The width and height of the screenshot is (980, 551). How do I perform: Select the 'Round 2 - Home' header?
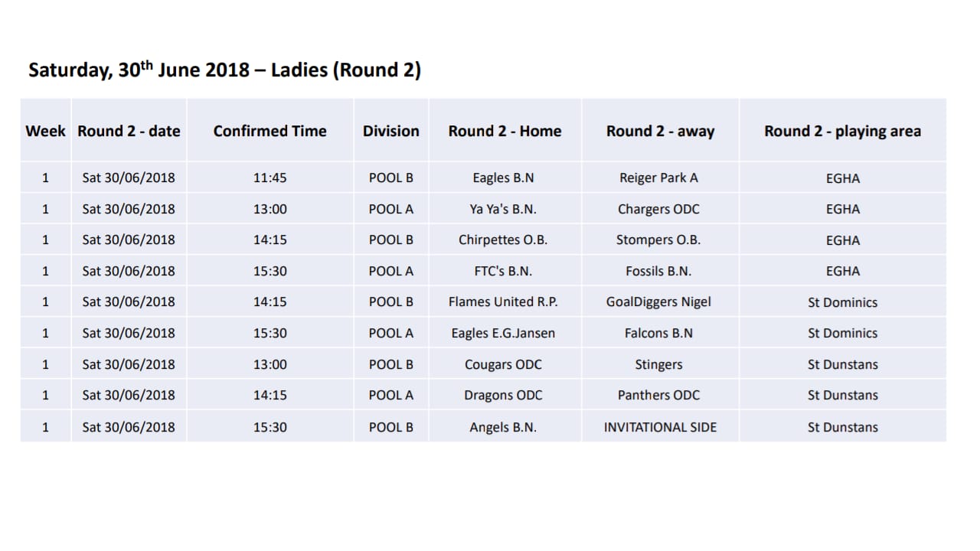505,131
